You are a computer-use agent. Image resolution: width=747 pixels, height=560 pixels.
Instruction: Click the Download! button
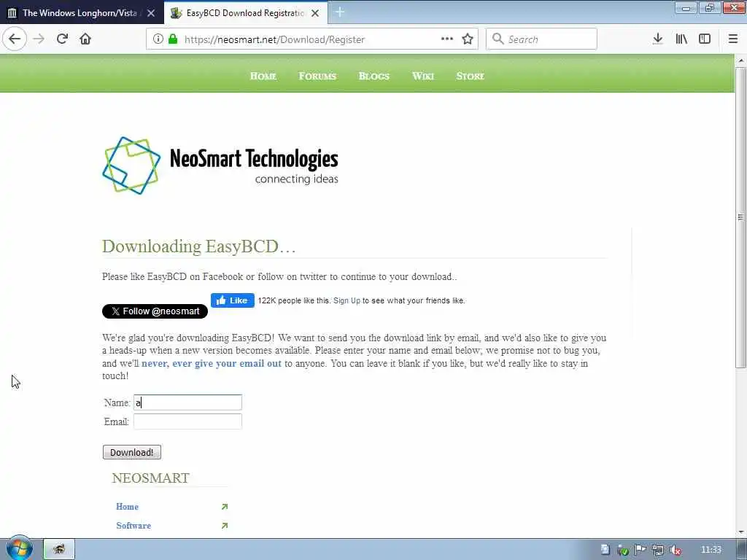pos(132,452)
